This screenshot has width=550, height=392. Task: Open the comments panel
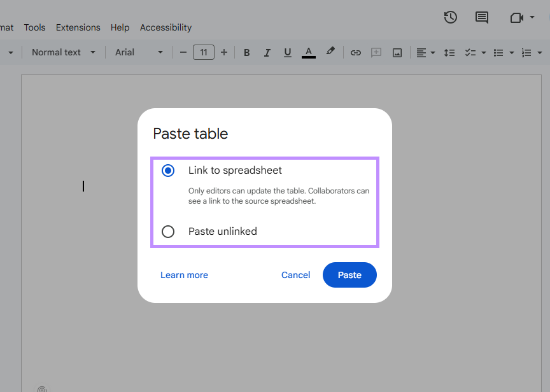[482, 17]
